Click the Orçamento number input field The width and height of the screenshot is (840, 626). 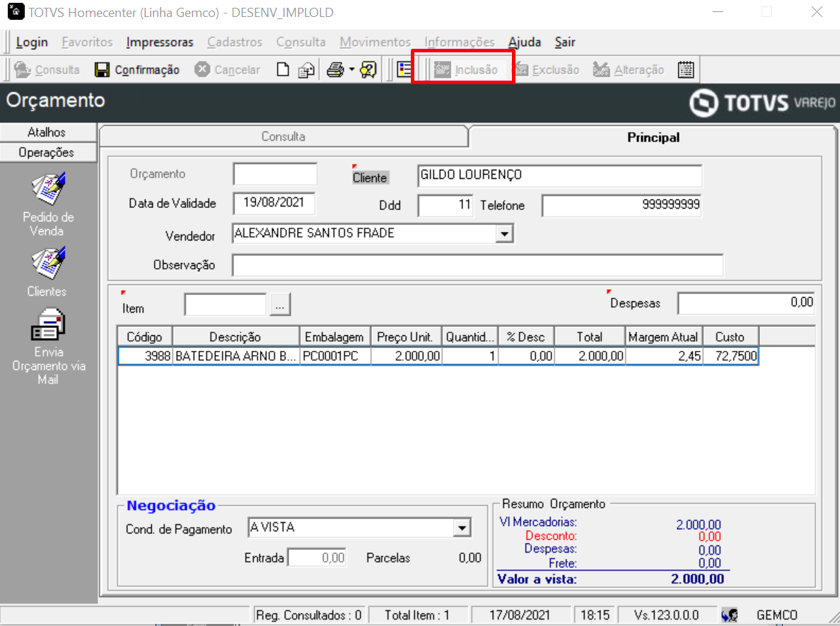[x=275, y=174]
